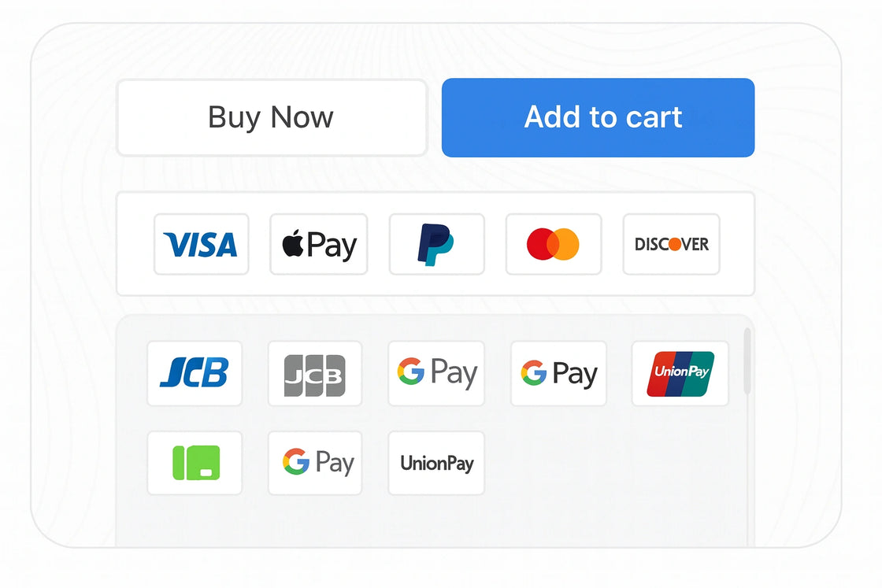Click the red-blue-green UnionPay card logo

pos(680,373)
